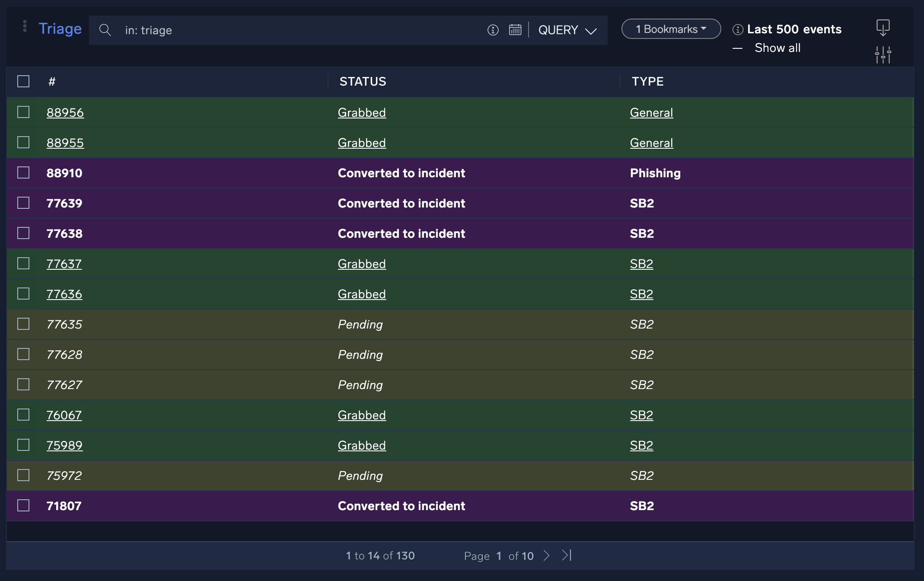The width and height of the screenshot is (924, 581).
Task: Click the calendar date picker icon
Action: click(515, 30)
